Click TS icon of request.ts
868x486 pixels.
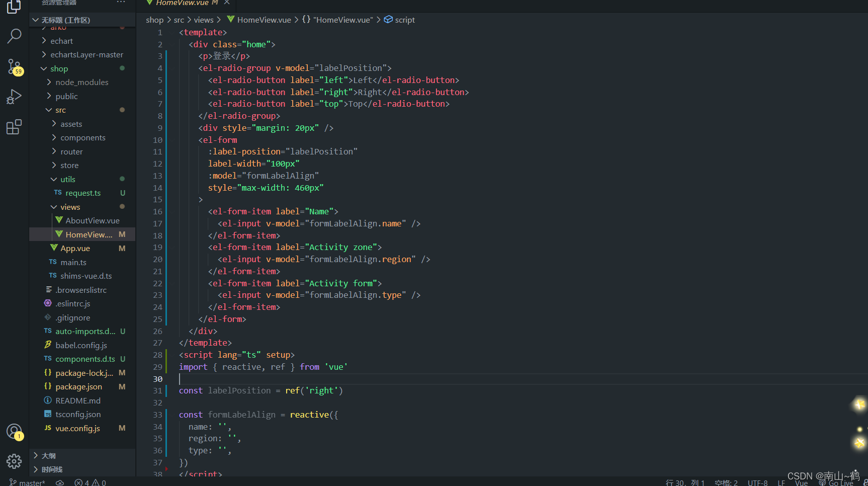pyautogui.click(x=58, y=193)
